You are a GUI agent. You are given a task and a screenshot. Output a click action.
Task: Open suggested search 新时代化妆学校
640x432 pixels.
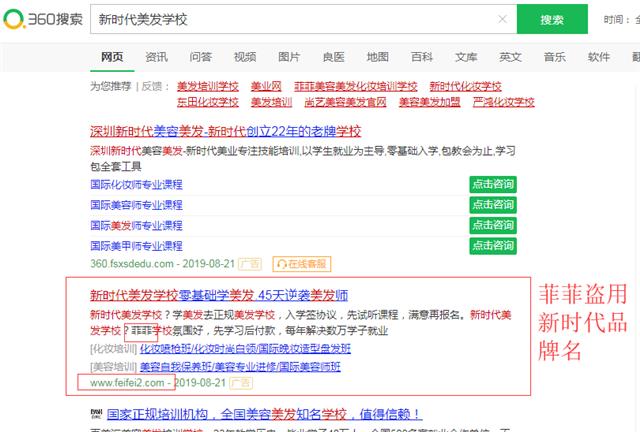465,87
